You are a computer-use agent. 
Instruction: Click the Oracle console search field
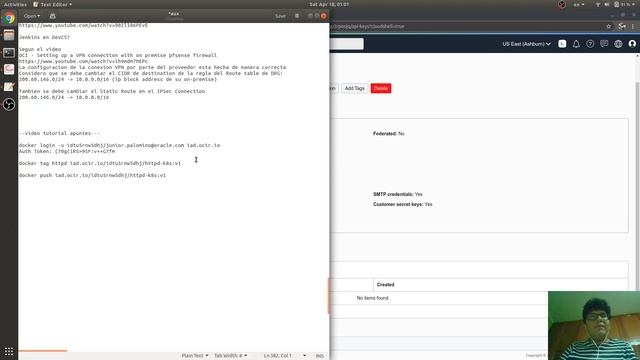347,44
